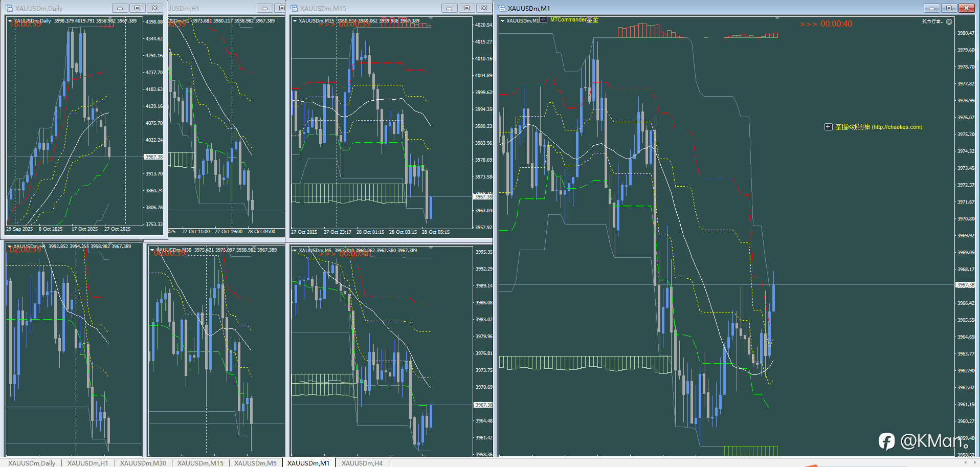Click the right scroll arrow of tab bar

974,462
